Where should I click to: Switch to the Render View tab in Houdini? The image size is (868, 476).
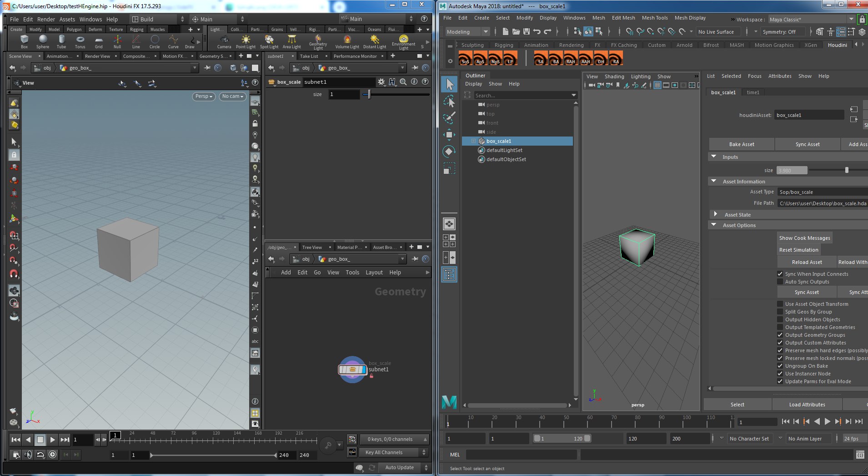pos(97,56)
